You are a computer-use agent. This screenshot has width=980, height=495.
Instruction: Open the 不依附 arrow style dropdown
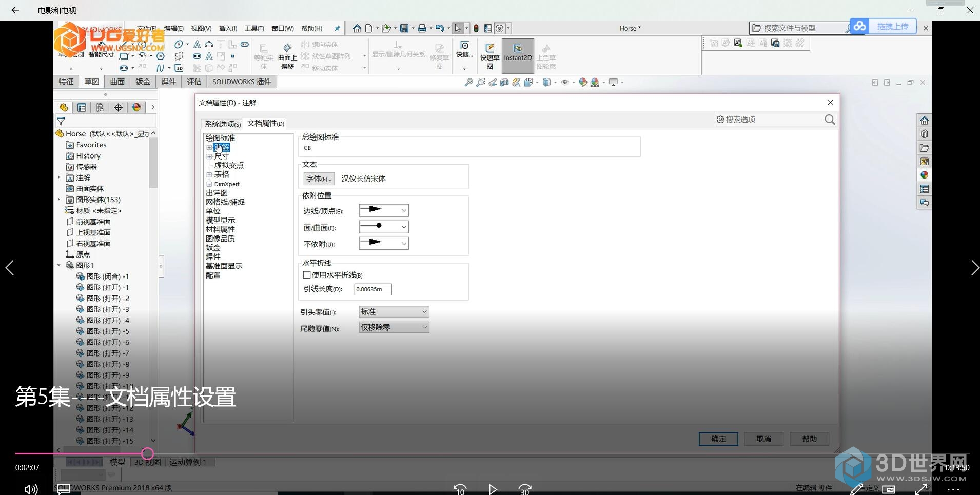point(383,243)
